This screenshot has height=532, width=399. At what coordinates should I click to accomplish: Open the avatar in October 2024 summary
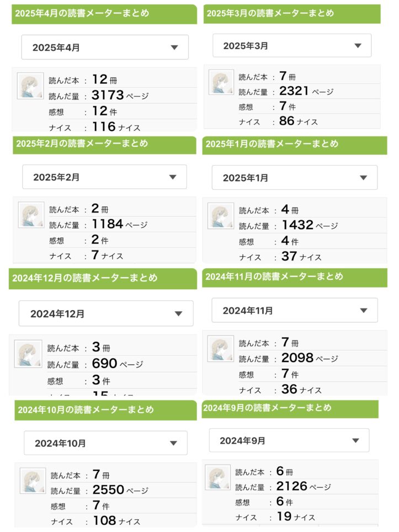(33, 481)
